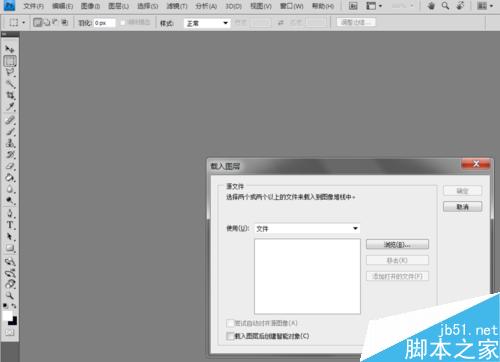Open the 图像(I) menu
The image size is (500, 362).
pos(90,6)
